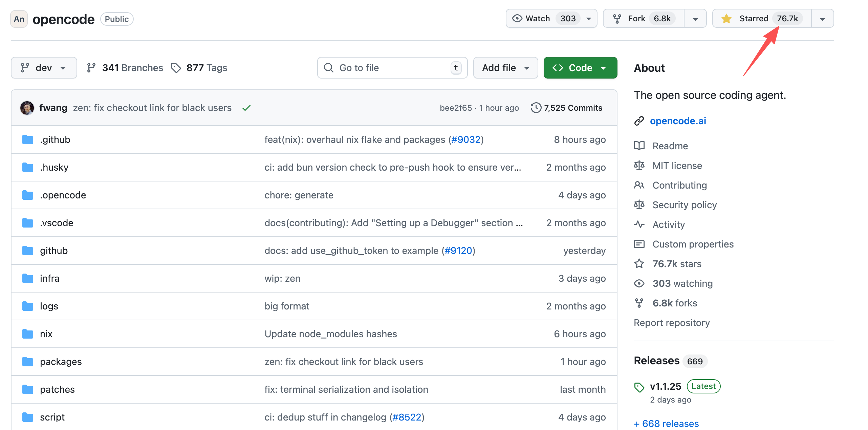The width and height of the screenshot is (868, 430).
Task: Expand the Add file menu
Action: pyautogui.click(x=505, y=68)
